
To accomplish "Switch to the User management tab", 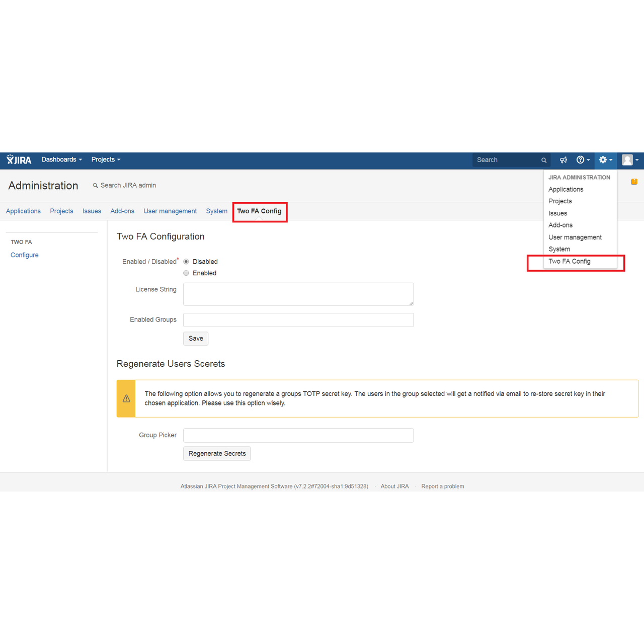I will tap(170, 211).
